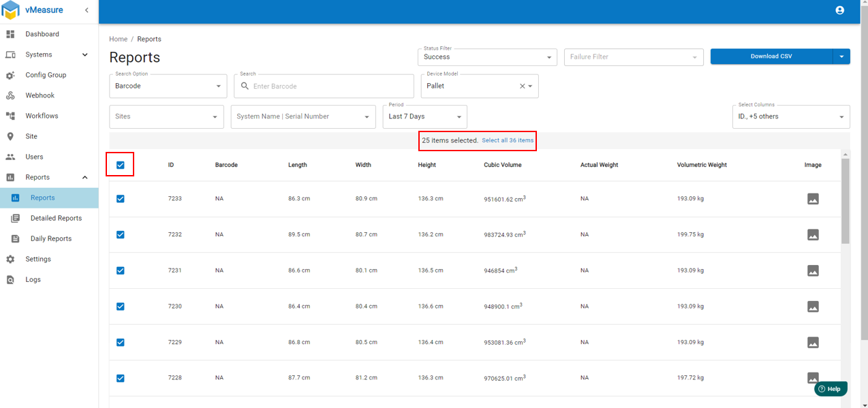View image for report 7231
Screen dimensions: 868x408
point(812,271)
